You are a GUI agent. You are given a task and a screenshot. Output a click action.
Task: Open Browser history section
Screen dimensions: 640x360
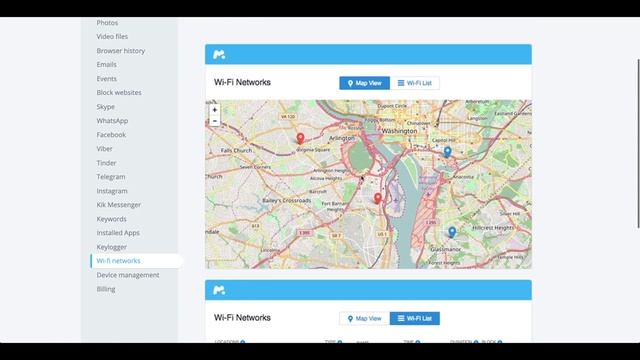click(121, 51)
